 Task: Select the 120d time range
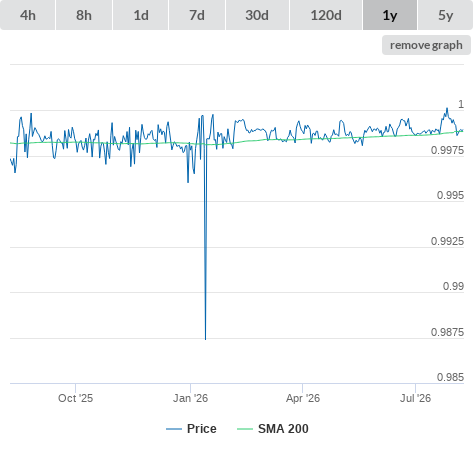pos(326,15)
